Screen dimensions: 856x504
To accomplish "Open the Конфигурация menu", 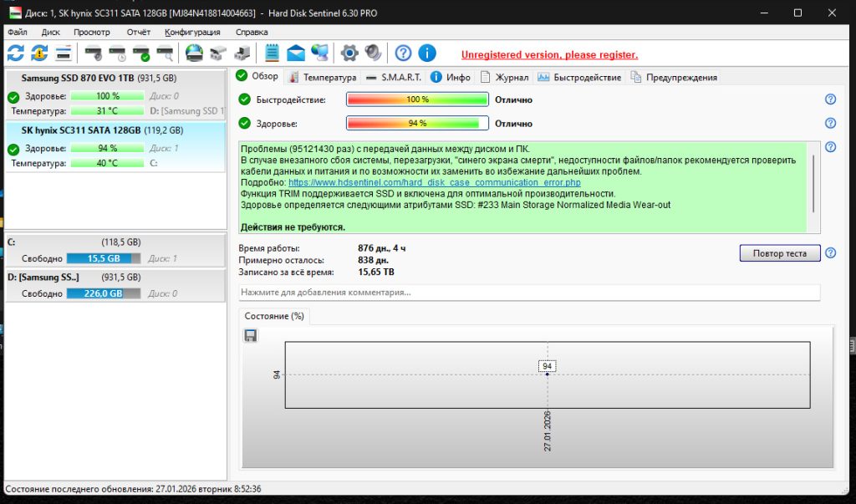I will [192, 32].
